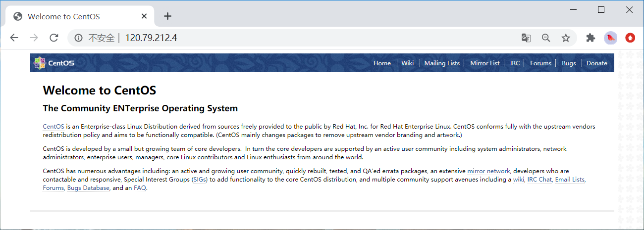
Task: Open the Home link in nav bar
Action: click(382, 63)
